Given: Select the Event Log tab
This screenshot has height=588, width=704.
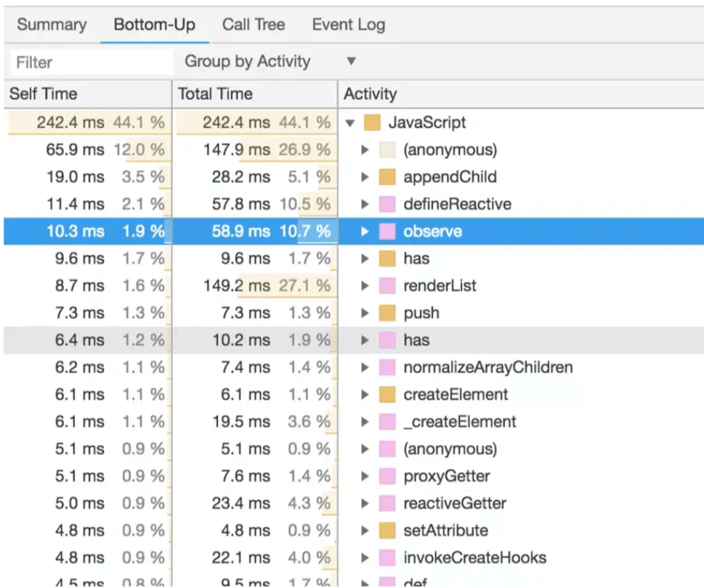Looking at the screenshot, I should tap(348, 25).
